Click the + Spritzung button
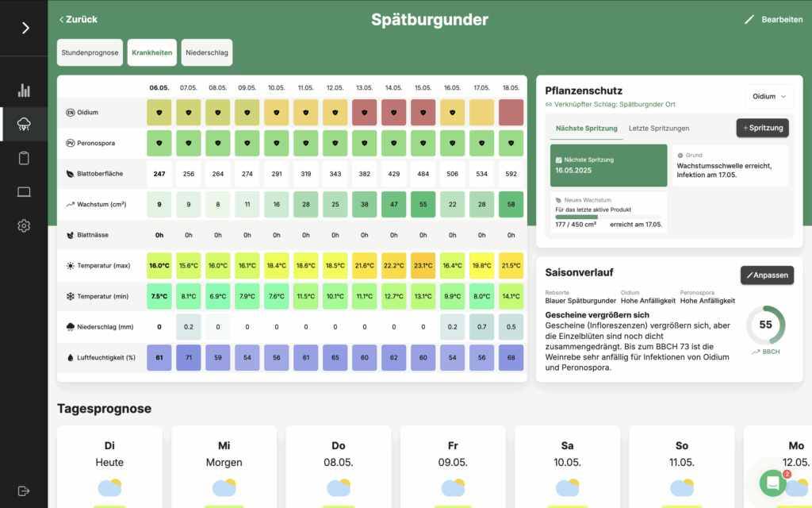This screenshot has width=812, height=508. pyautogui.click(x=763, y=128)
